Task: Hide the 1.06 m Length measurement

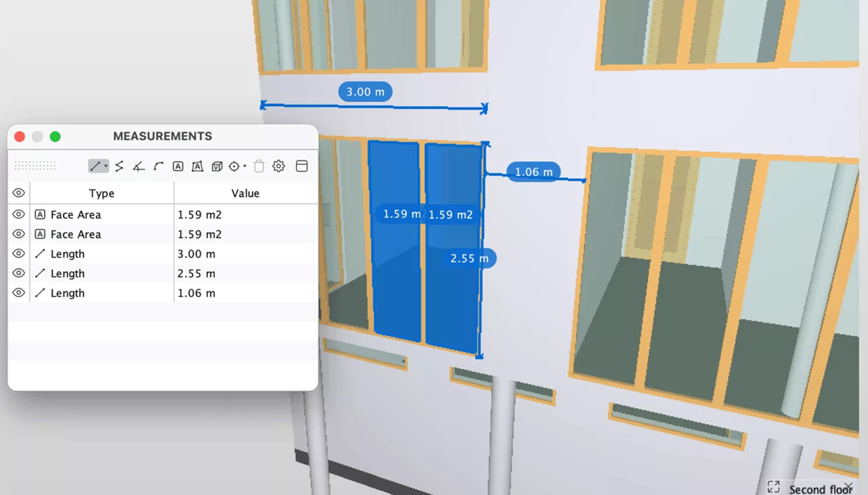Action: point(19,292)
